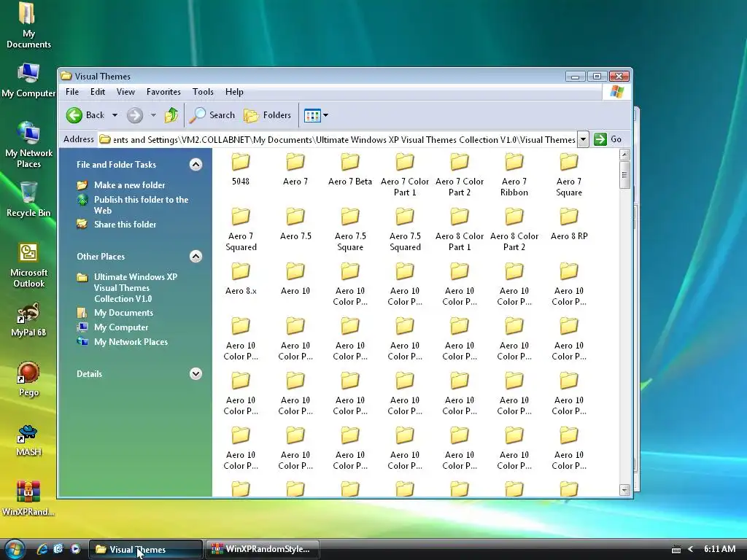Open the Search pane
The image size is (747, 560).
coord(212,115)
